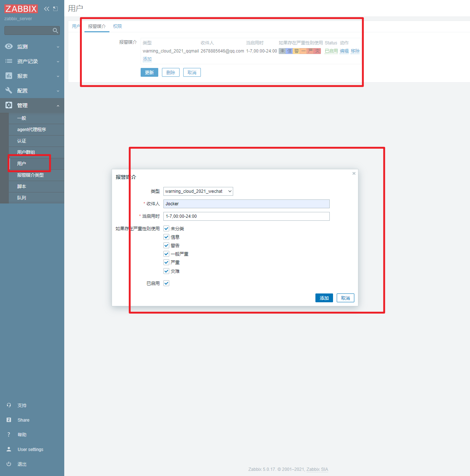Switch to the 权限 tab
Screen dimensions: 470x476
117,26
